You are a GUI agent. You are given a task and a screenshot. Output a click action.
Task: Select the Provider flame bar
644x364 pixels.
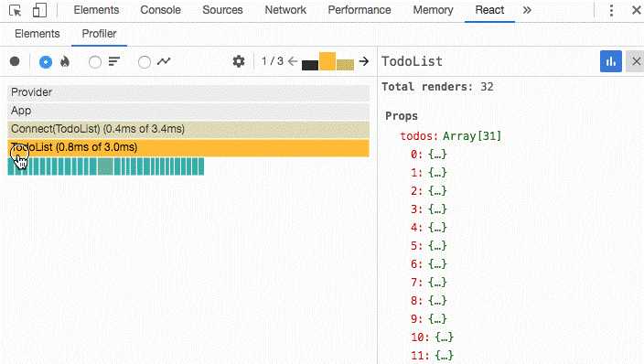[188, 92]
